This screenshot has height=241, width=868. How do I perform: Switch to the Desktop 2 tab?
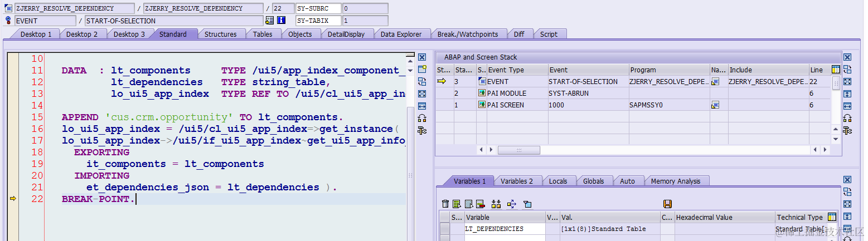(x=82, y=34)
